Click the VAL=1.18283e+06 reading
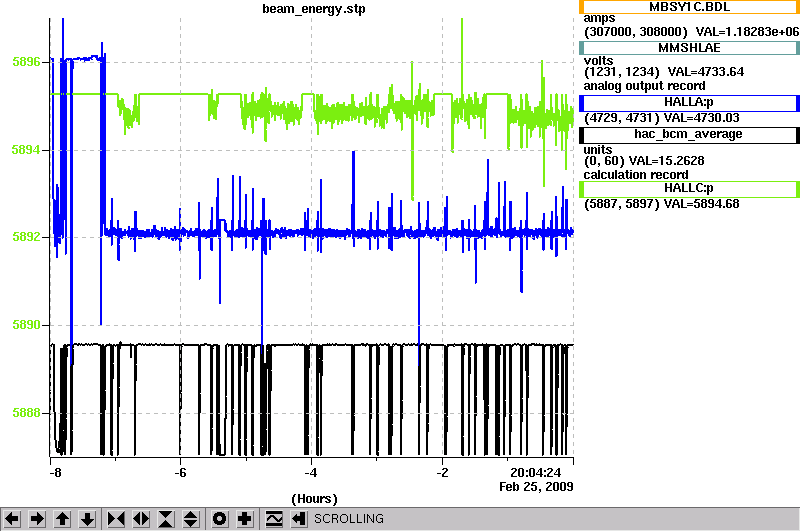The image size is (800, 531). tap(747, 32)
